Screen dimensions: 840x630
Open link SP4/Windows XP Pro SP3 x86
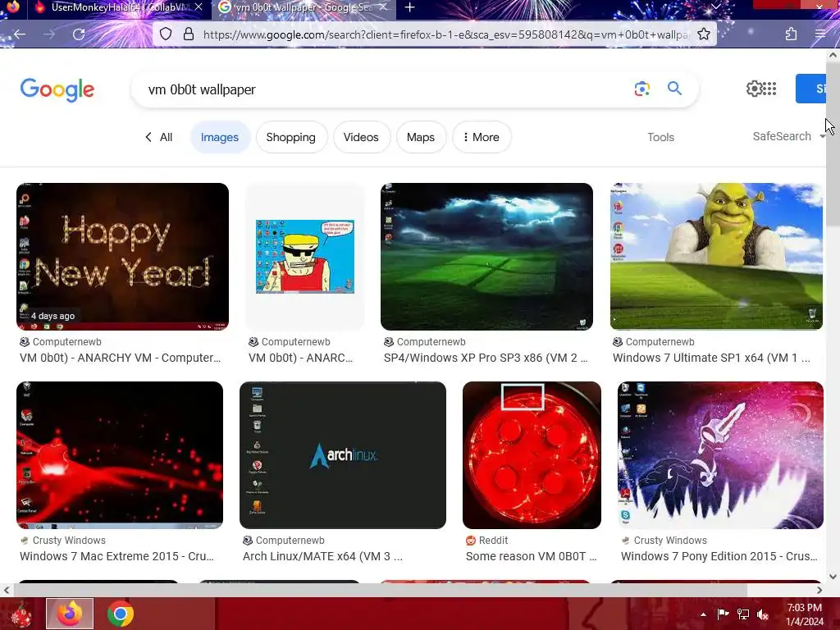tap(486, 358)
